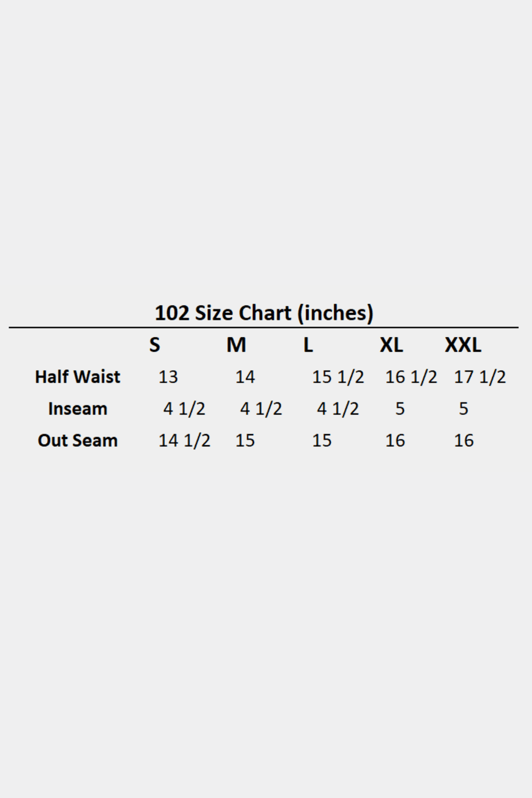
Task: Click the "102 Size Chart (inches)" title
Action: [264, 313]
